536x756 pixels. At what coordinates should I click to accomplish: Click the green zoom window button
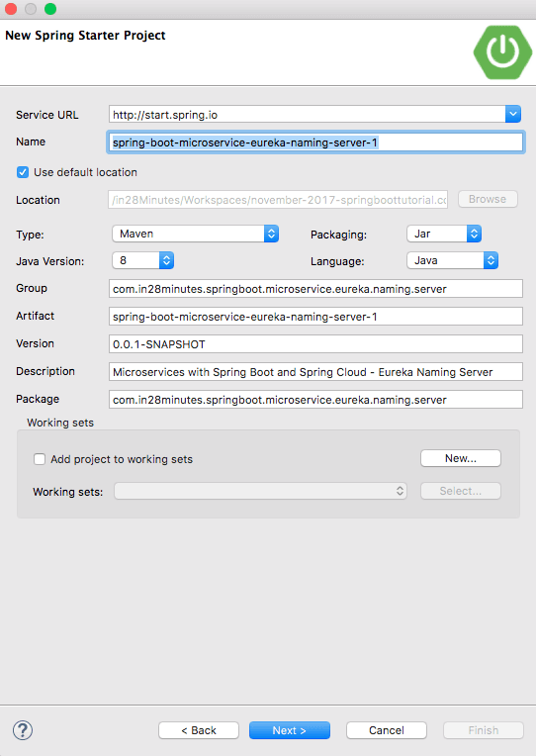pos(50,9)
